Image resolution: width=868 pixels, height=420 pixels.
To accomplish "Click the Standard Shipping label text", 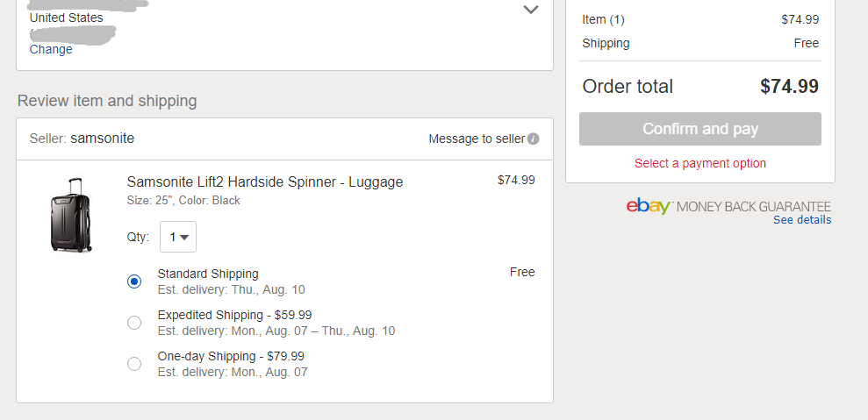I will tap(208, 274).
